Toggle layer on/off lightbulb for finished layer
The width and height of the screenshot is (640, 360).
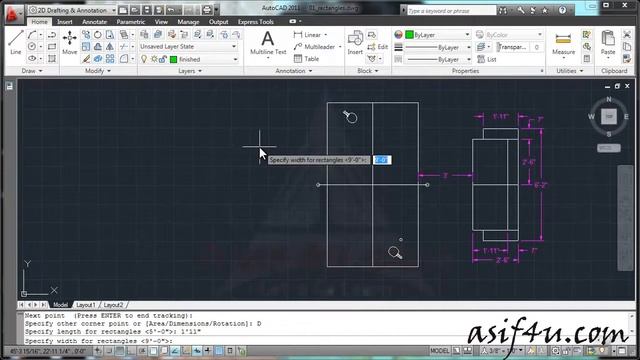pyautogui.click(x=144, y=59)
